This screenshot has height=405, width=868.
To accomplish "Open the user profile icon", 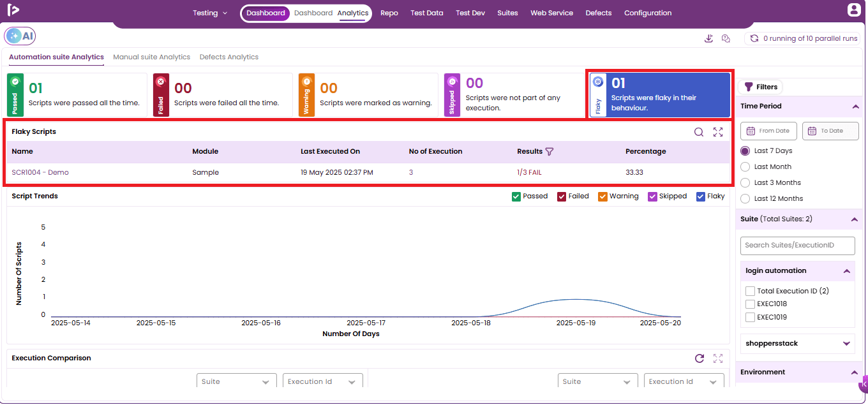I will (x=854, y=10).
